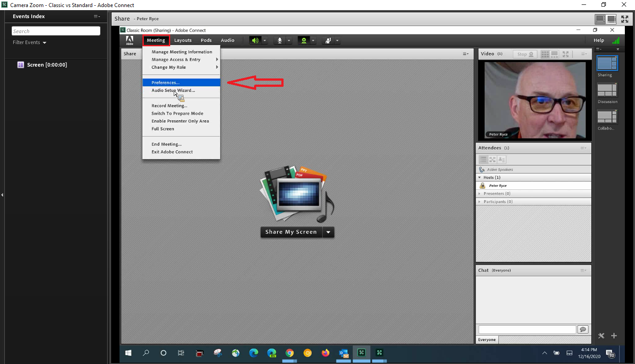This screenshot has height=364, width=635.
Task: Open Attendees status view icon
Action: tap(501, 159)
